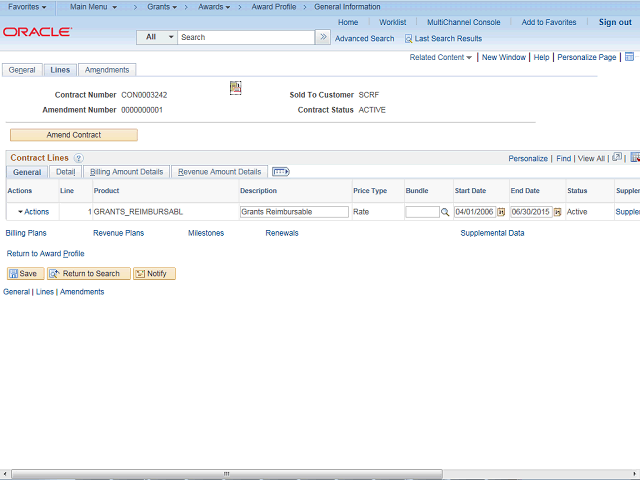The width and height of the screenshot is (640, 480).
Task: Click the Return to Search button
Action: (89, 273)
